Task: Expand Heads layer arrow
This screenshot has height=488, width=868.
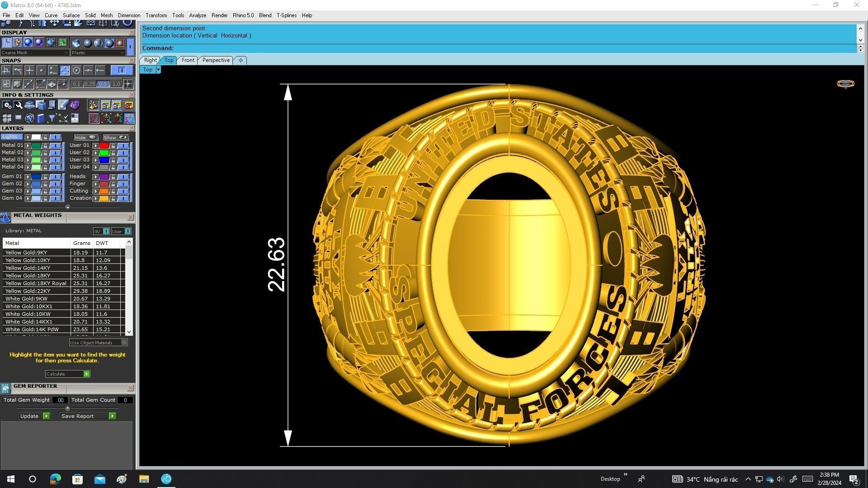Action: pyautogui.click(x=96, y=177)
